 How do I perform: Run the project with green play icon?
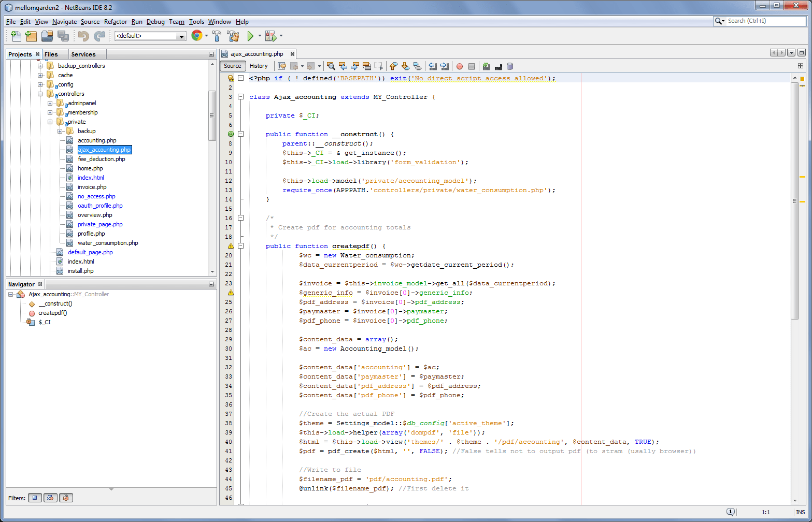click(x=250, y=36)
